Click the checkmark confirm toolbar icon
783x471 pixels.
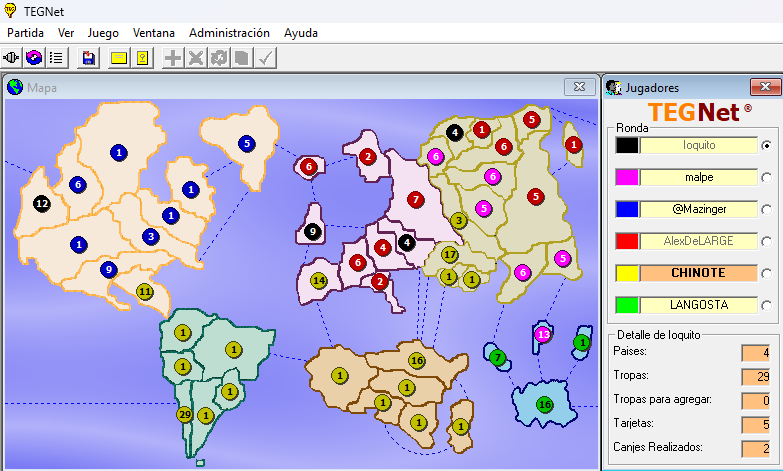265,58
